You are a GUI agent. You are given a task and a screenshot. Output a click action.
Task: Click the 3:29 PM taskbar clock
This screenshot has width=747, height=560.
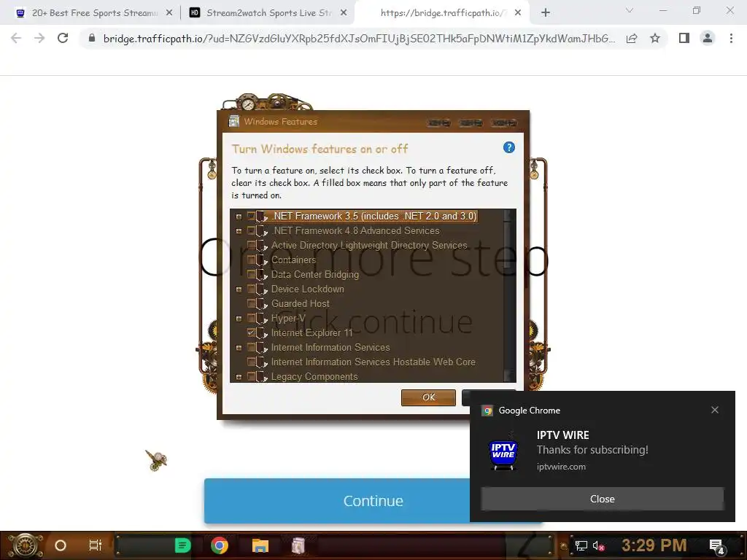tap(654, 545)
